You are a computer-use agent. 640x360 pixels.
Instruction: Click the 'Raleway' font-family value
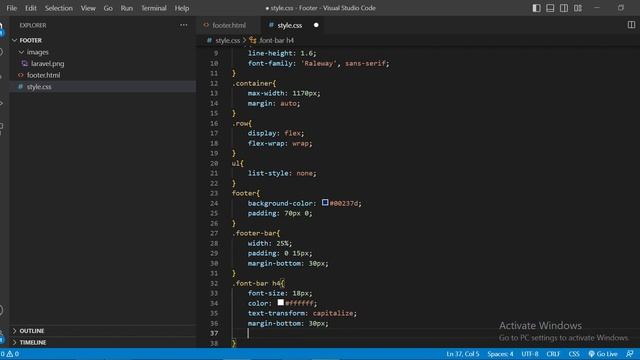(318, 63)
